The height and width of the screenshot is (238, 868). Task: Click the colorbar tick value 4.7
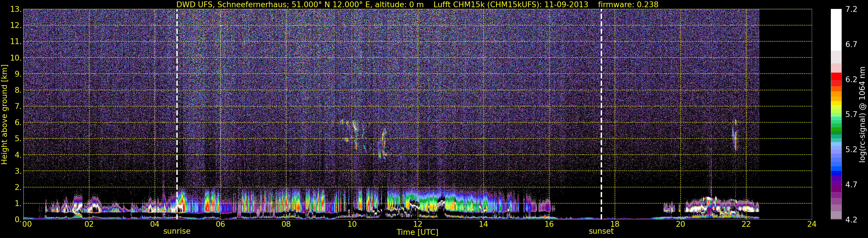[x=851, y=184]
